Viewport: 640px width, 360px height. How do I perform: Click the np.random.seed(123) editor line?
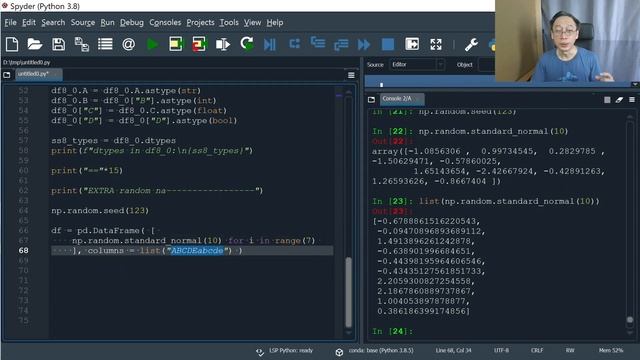coord(100,211)
